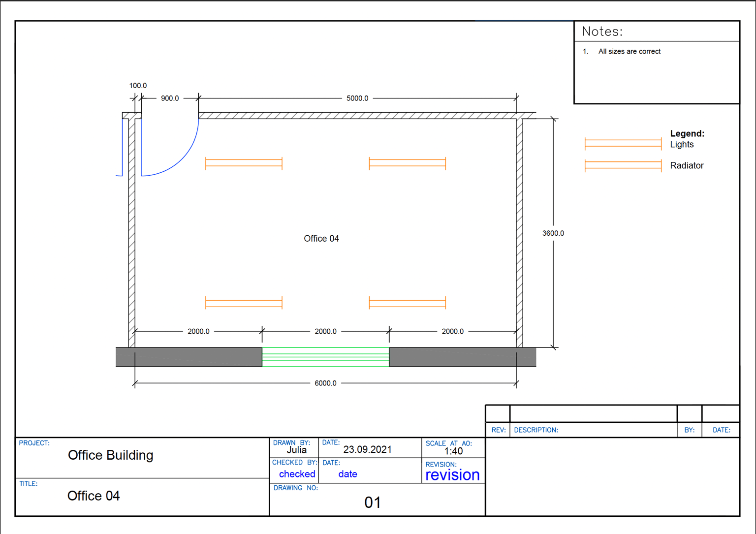Click 'Office Building' project name
The image size is (756, 534).
click(x=111, y=455)
